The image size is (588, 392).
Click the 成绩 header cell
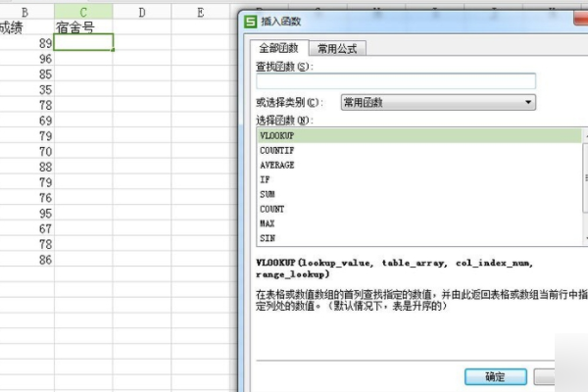click(26, 27)
